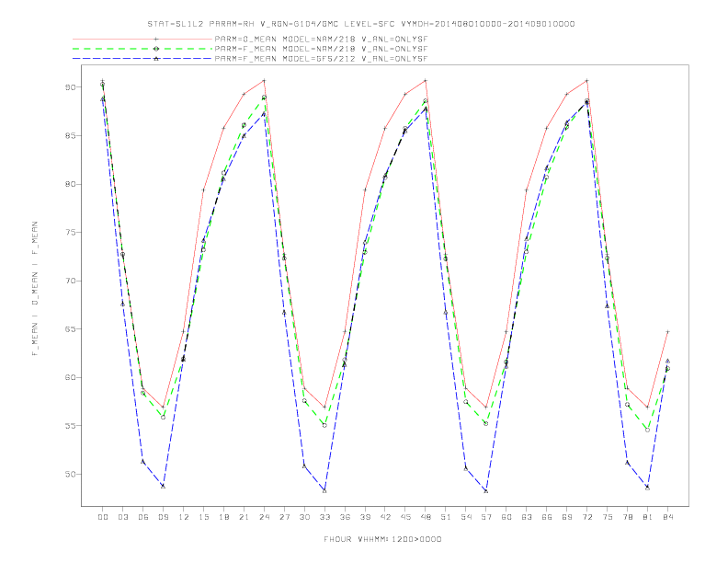Viewport: 728px width, 563px height.
Task: Select legend text PARM=O_MEAN MODEL=NAM/218
Action: tap(285, 39)
